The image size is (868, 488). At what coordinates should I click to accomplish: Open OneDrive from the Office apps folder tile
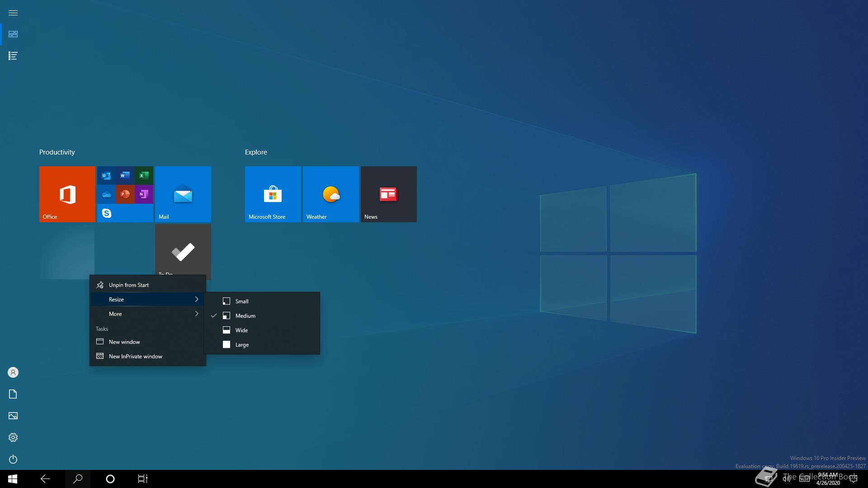pos(106,194)
